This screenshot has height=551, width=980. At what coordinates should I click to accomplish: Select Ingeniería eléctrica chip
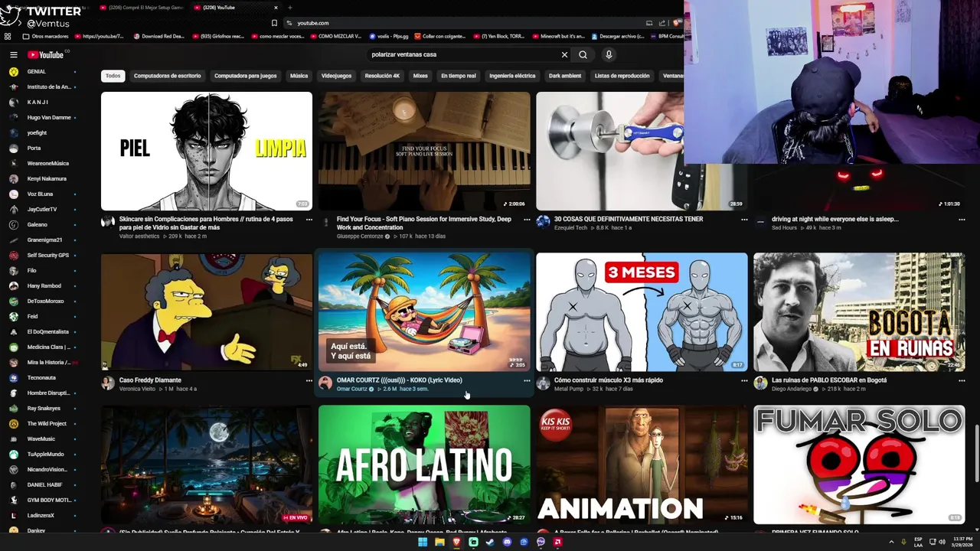[512, 76]
